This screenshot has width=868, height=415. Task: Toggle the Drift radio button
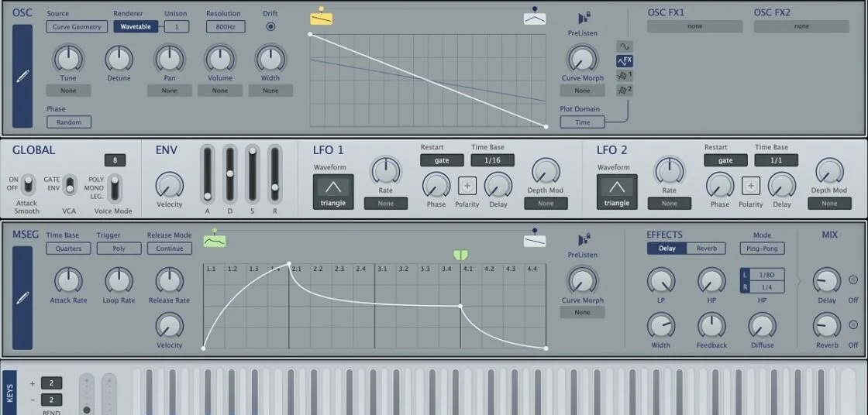[x=270, y=26]
